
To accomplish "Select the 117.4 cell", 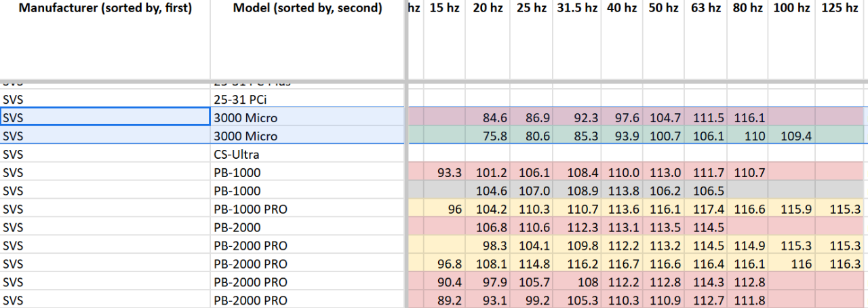I will point(706,209).
